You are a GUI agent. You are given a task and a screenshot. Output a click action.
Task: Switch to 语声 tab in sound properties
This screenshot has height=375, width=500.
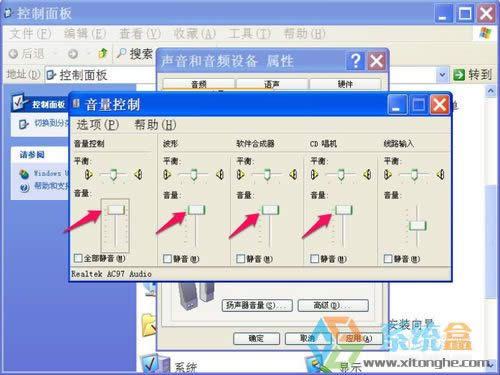click(x=272, y=84)
